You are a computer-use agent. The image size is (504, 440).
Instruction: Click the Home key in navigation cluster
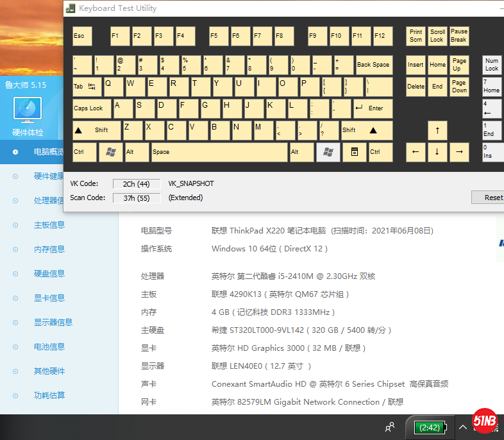(437, 65)
